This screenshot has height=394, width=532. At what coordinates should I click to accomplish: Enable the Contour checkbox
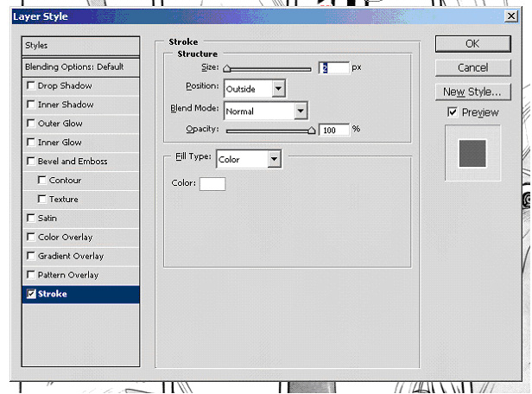click(x=42, y=181)
